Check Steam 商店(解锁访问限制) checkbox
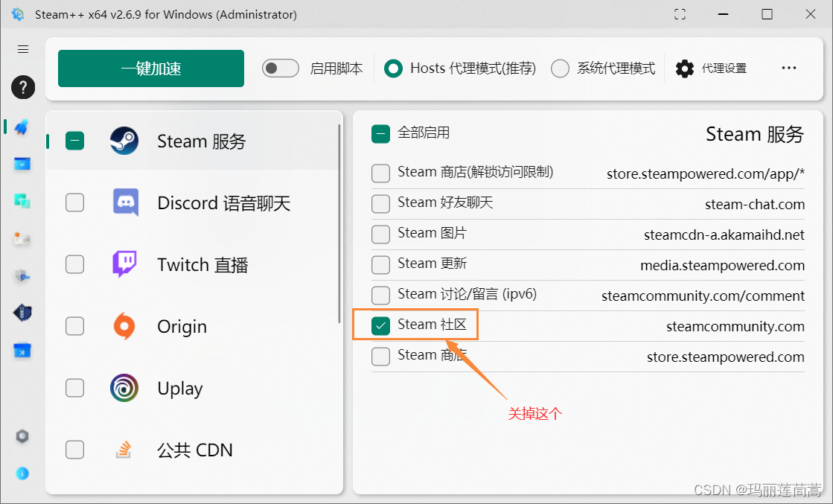Image resolution: width=833 pixels, height=504 pixels. [381, 173]
